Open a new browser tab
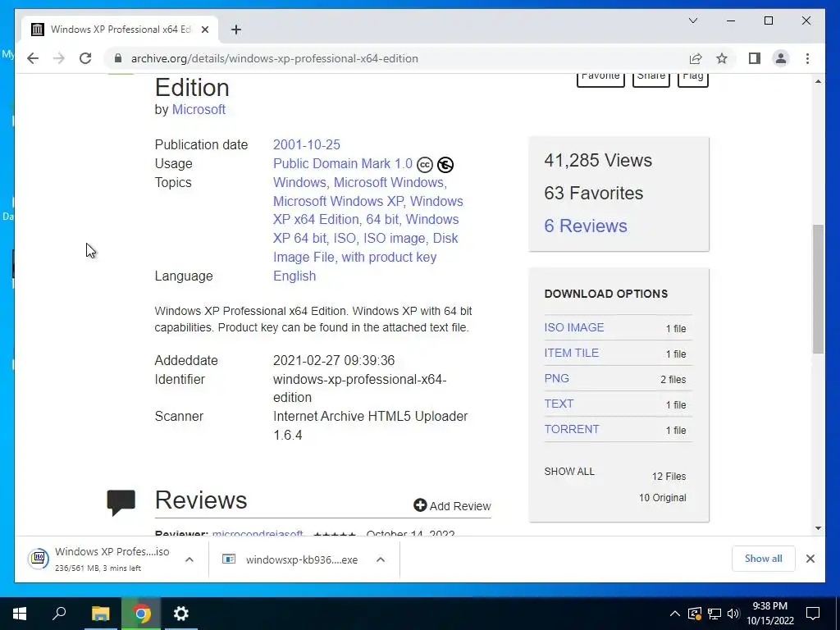Image resolution: width=840 pixels, height=630 pixels. tap(236, 30)
